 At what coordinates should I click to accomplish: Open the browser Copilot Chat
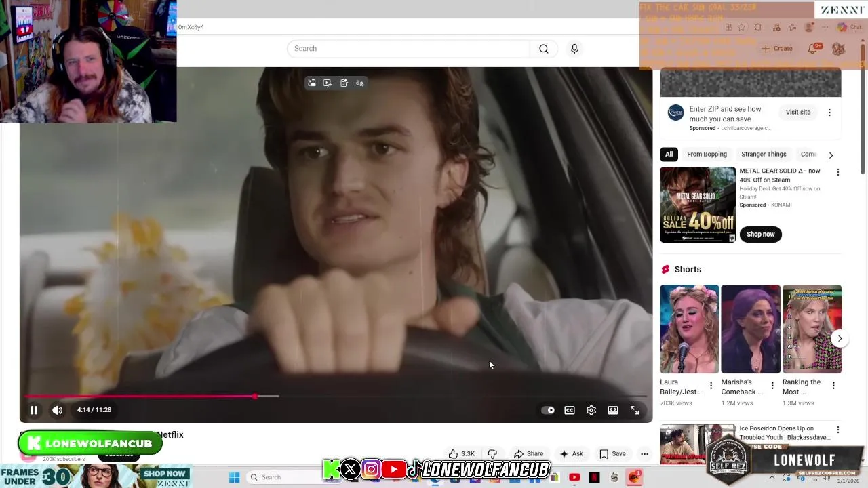pos(849,27)
